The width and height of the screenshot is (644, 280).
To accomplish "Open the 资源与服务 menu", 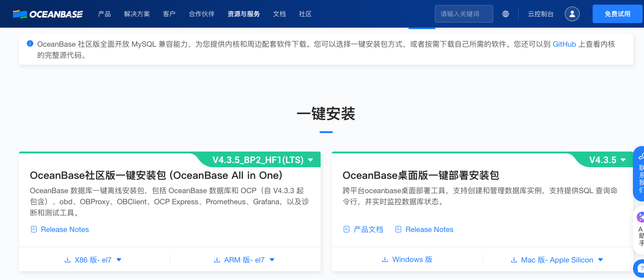I will pyautogui.click(x=244, y=14).
